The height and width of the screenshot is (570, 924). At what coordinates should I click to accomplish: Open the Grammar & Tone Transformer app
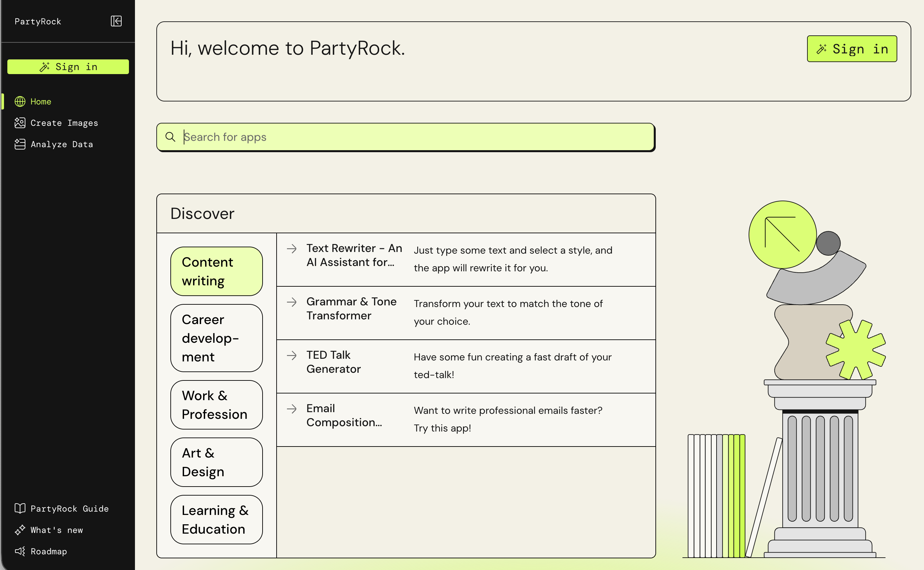pos(351,308)
